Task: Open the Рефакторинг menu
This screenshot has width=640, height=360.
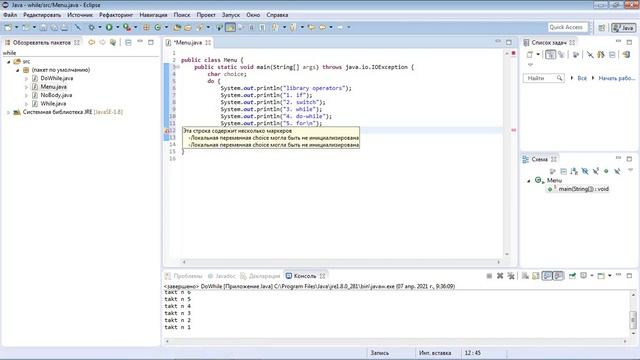Action: point(116,15)
